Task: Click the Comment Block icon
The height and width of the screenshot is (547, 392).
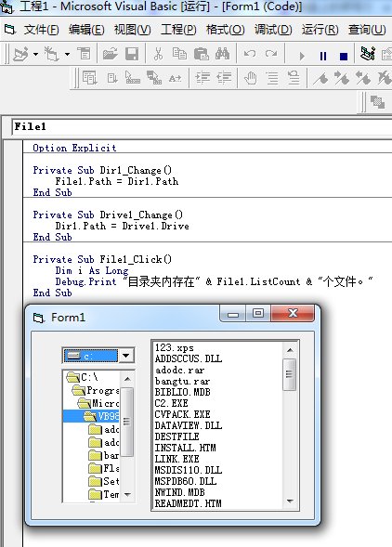Action: point(272,78)
